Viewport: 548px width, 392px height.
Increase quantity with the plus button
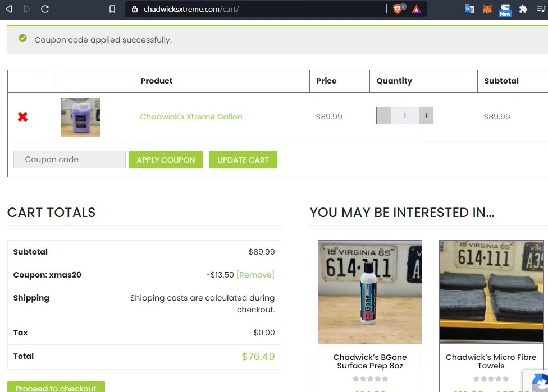426,116
